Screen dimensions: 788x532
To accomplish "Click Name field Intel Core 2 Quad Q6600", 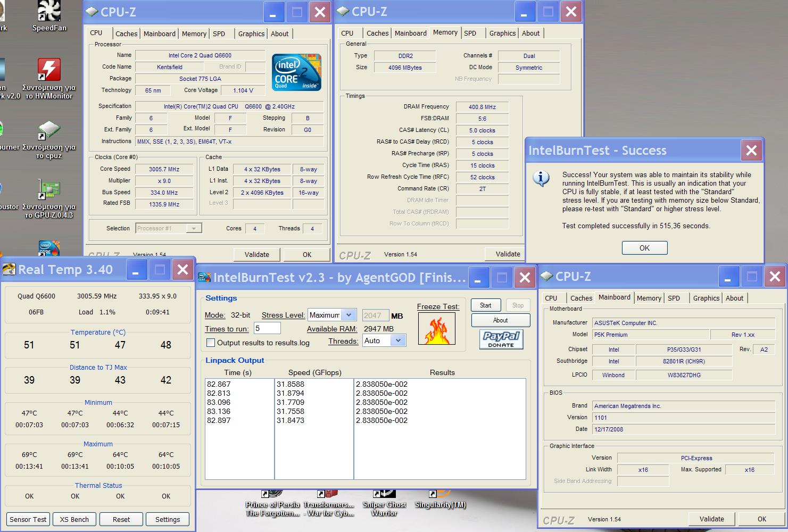I will point(200,55).
